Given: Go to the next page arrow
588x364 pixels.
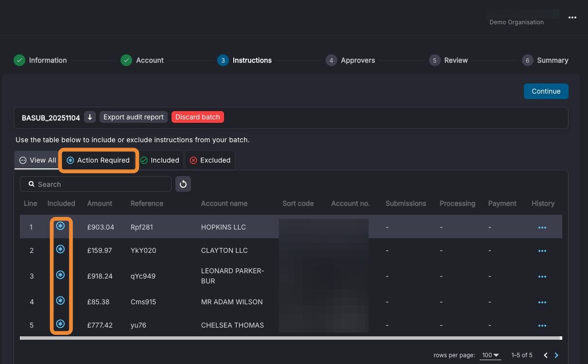Looking at the screenshot, I should (557, 355).
